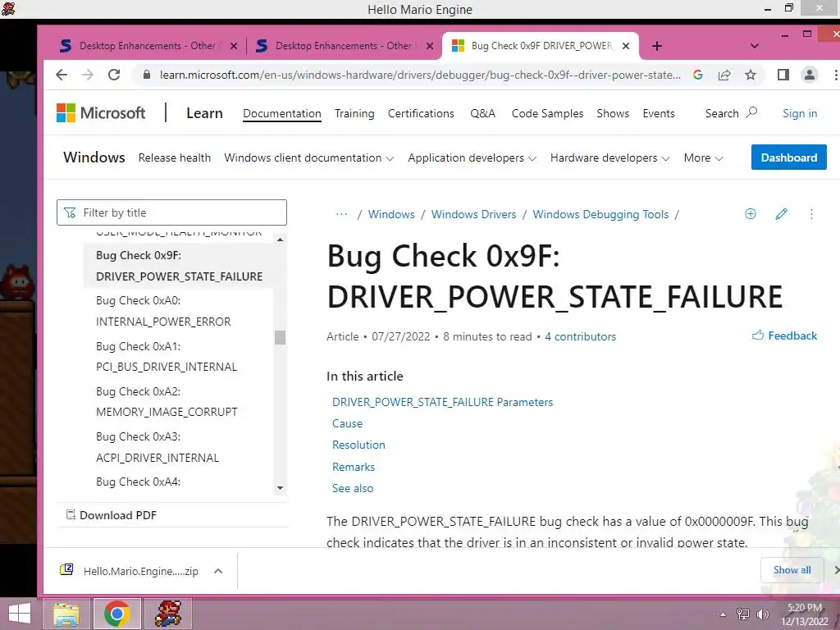Bookmark this page with the star icon
Image resolution: width=840 pixels, height=630 pixels.
coord(751,75)
